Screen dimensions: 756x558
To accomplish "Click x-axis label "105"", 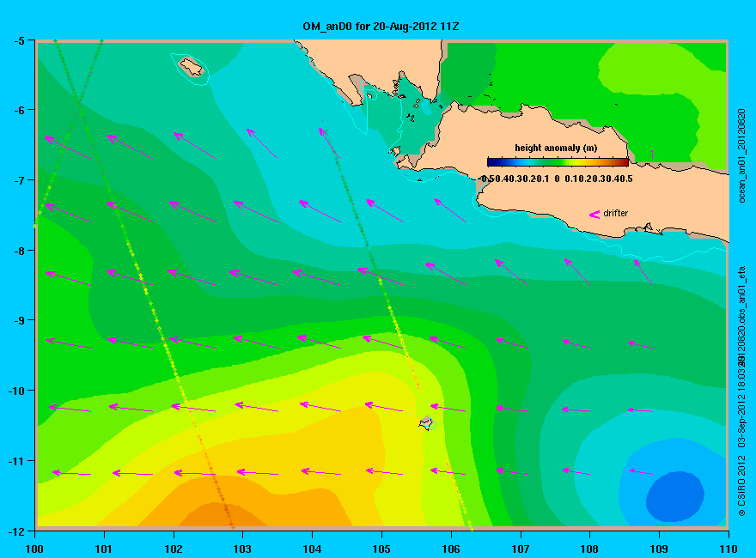I will pos(381,549).
